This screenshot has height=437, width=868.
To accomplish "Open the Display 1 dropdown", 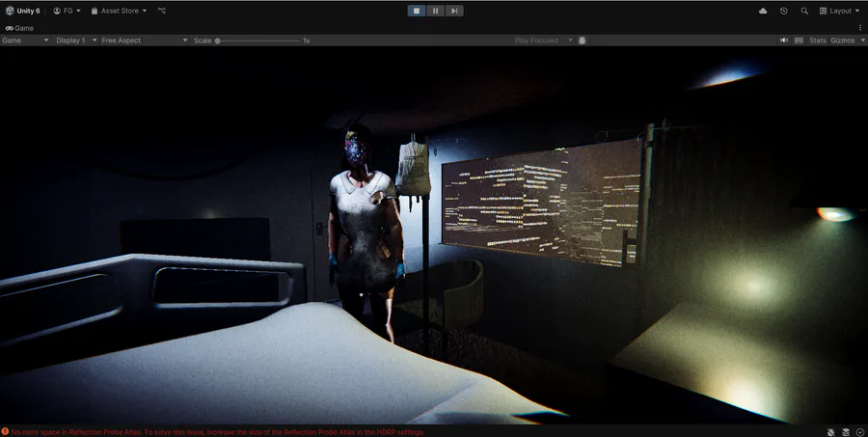I will click(76, 41).
